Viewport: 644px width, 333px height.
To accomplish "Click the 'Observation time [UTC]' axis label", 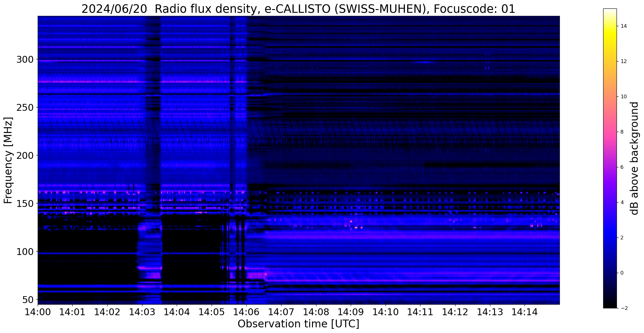I will click(x=298, y=324).
